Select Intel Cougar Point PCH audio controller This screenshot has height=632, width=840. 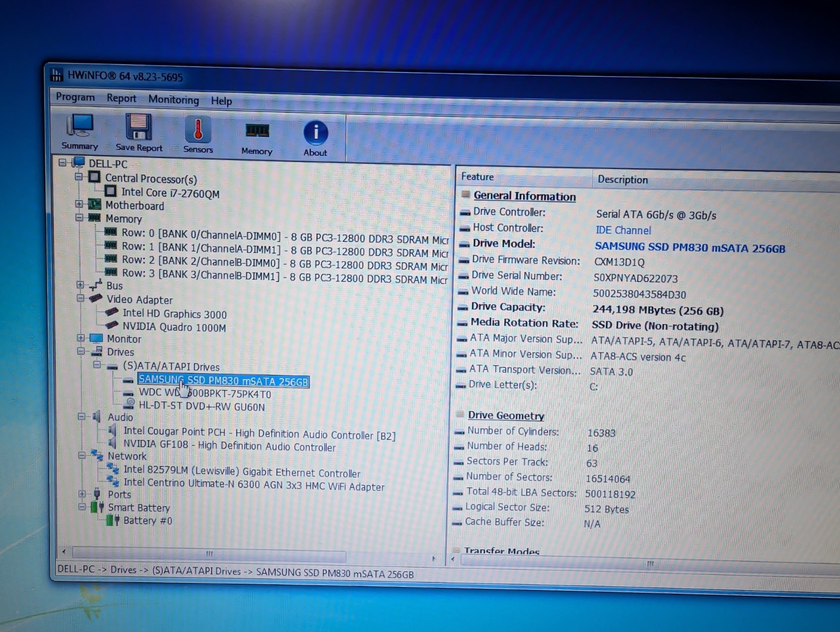(x=259, y=433)
